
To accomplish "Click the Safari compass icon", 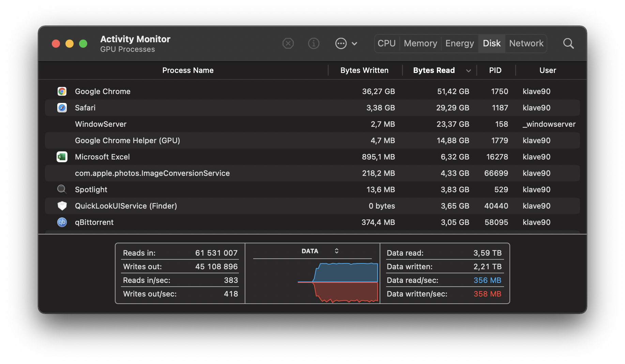I will pos(62,108).
